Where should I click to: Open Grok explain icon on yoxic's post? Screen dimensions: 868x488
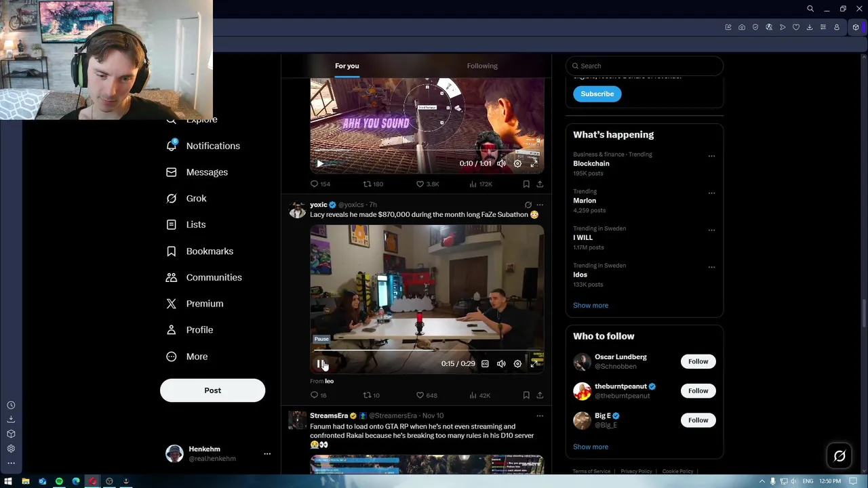click(528, 205)
